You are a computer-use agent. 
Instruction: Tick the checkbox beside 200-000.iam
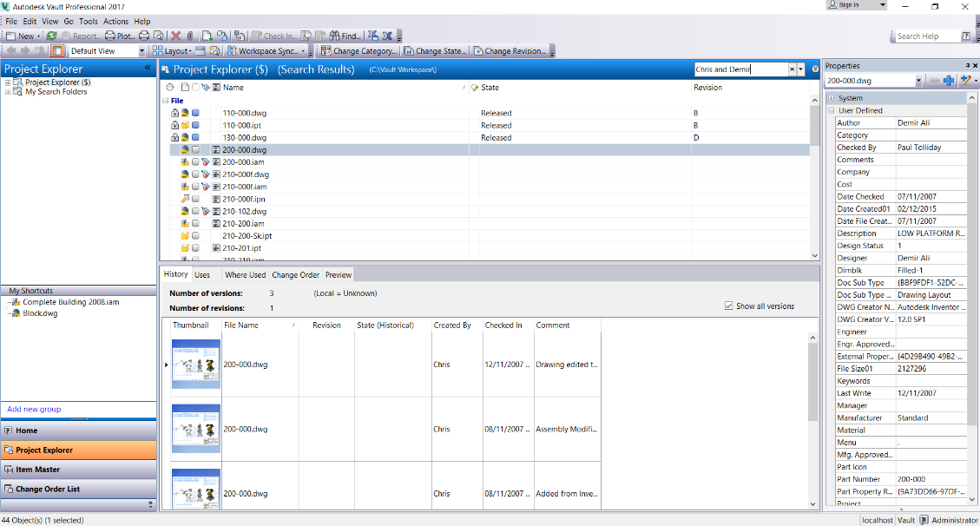195,162
